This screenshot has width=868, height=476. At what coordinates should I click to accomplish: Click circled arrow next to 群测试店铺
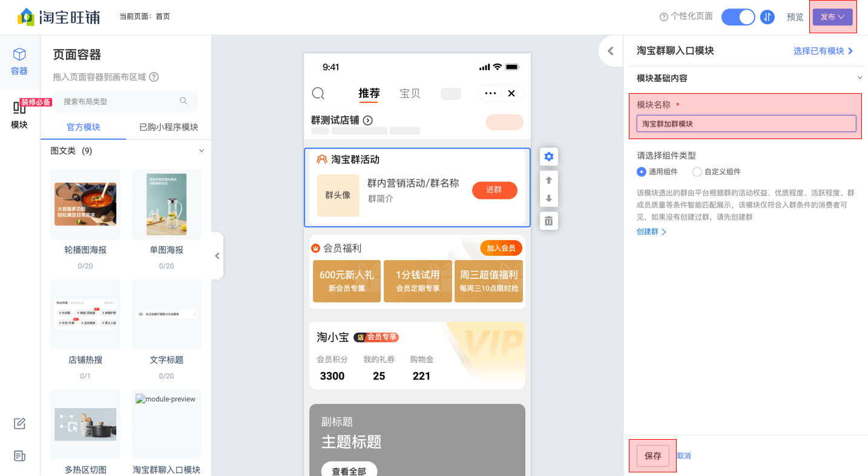367,120
